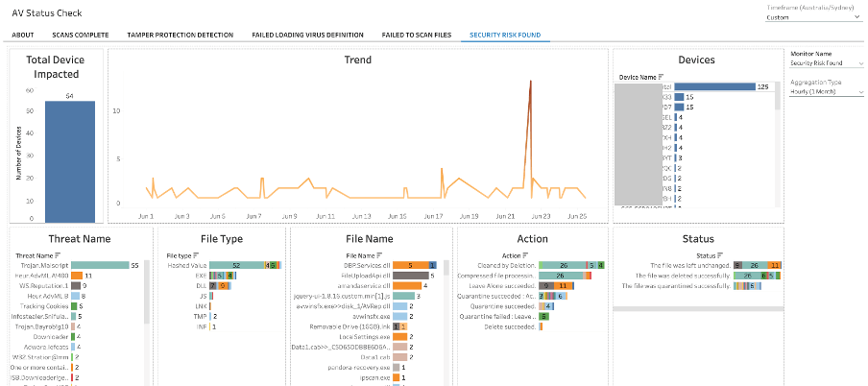Screen dimensions: 868x386
Task: Open the Timeframe dropdown set to Custom
Action: (814, 17)
